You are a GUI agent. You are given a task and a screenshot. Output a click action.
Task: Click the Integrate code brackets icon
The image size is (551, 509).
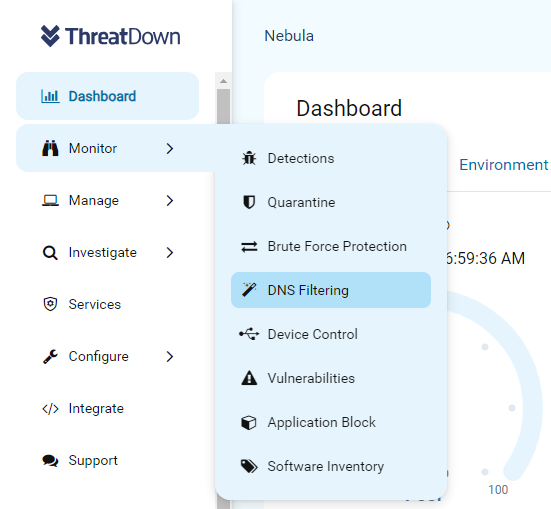click(x=50, y=408)
